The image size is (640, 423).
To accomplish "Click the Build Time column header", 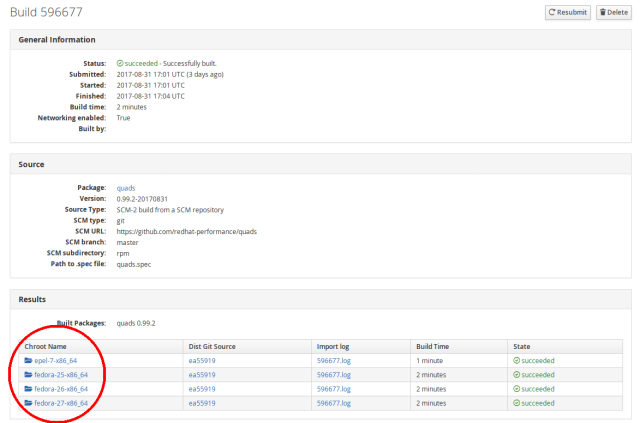I will pos(435,345).
